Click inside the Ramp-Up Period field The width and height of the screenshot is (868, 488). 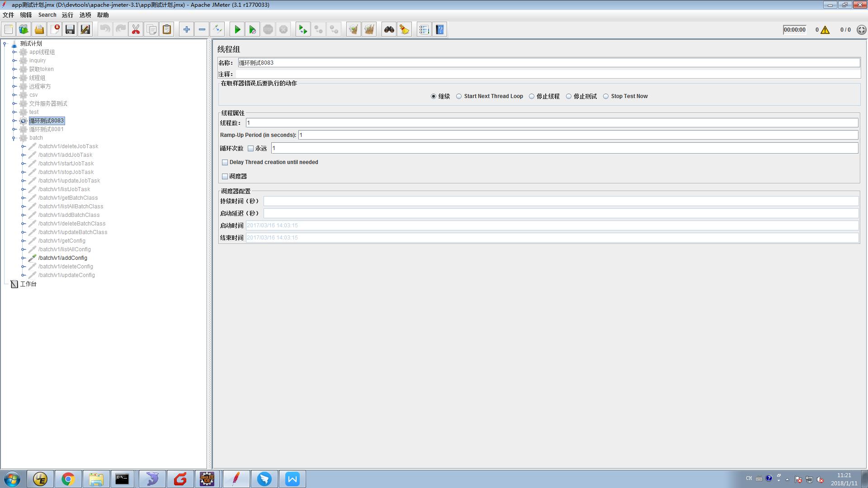tap(407, 135)
